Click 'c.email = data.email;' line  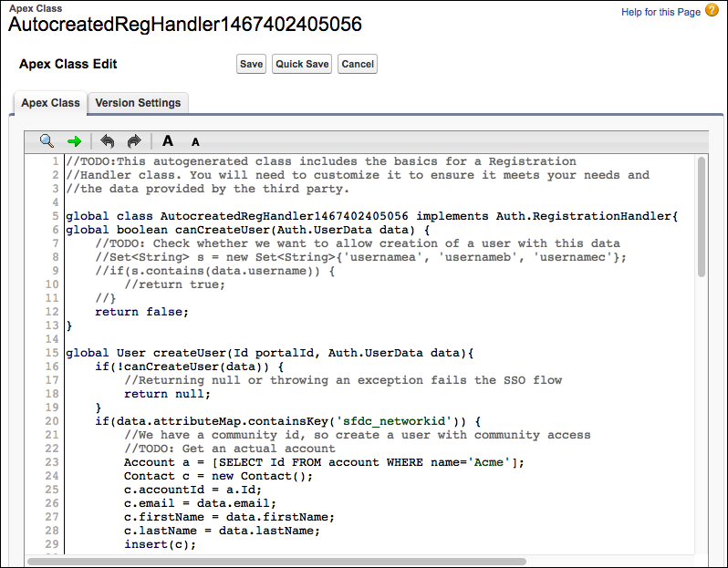[x=200, y=503]
